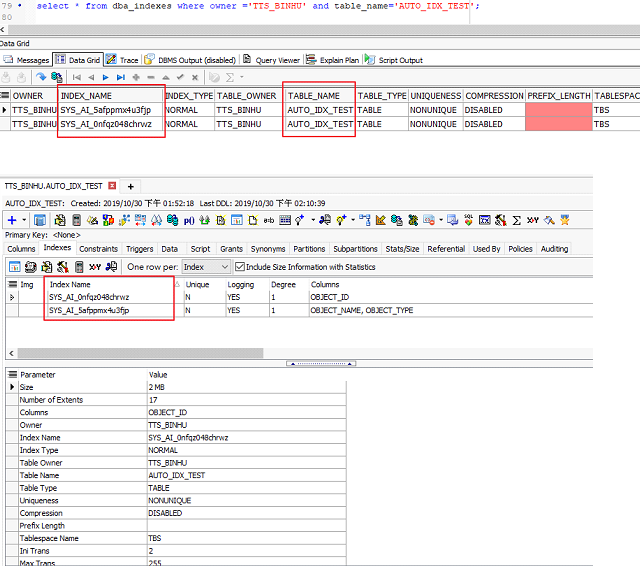Switch to the Columns tab
The image size is (640, 566).
(x=21, y=249)
